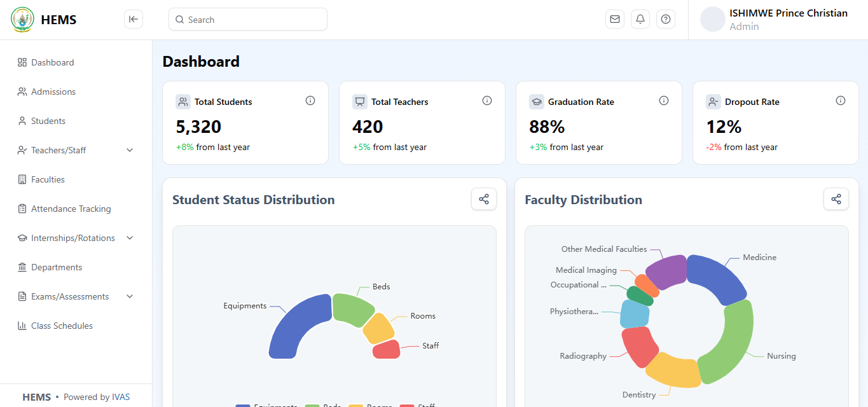Collapse the sidebar using the arrow icon
868x407 pixels.
click(134, 19)
